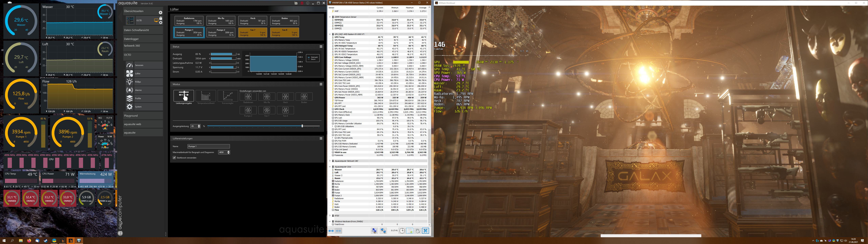
Task: Open Windows Start button on taskbar
Action: click(x=4, y=241)
